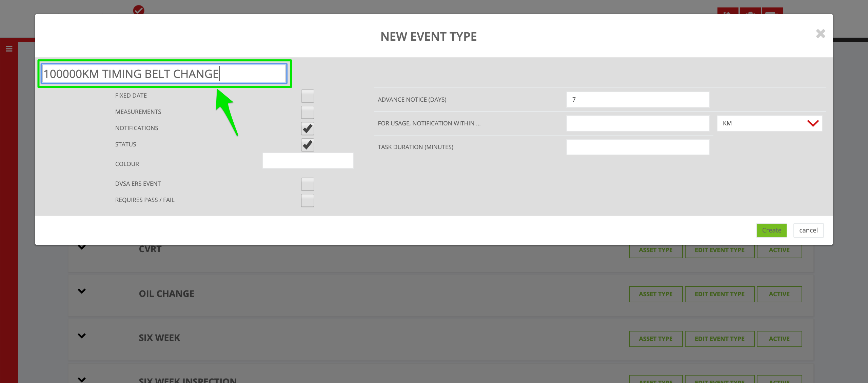
Task: Tick the DVSA ERS Event checkbox
Action: click(308, 184)
